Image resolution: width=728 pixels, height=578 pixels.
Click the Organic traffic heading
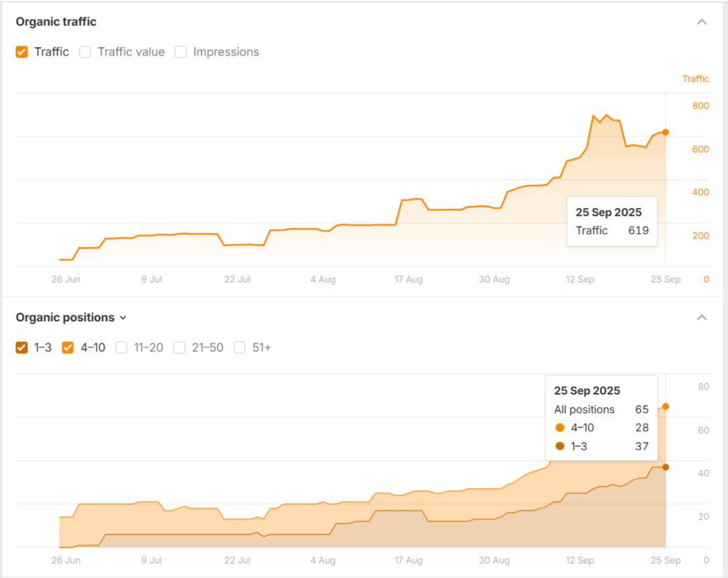[56, 22]
